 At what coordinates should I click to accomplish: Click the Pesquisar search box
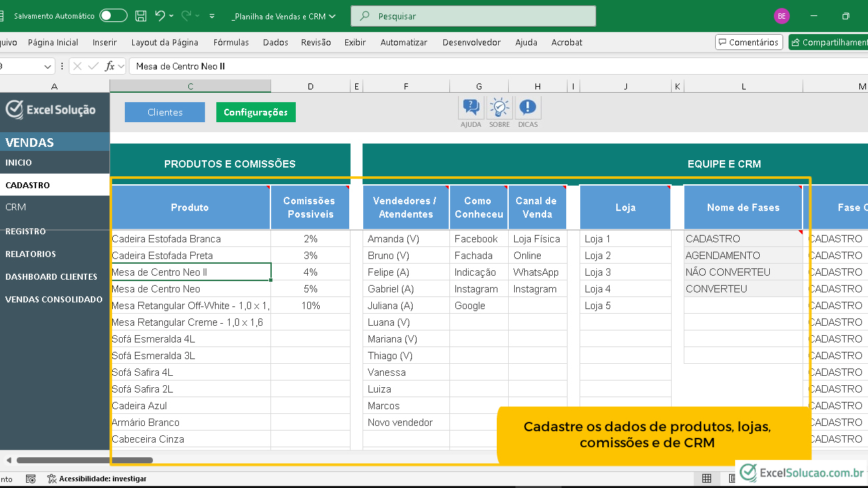coord(473,16)
